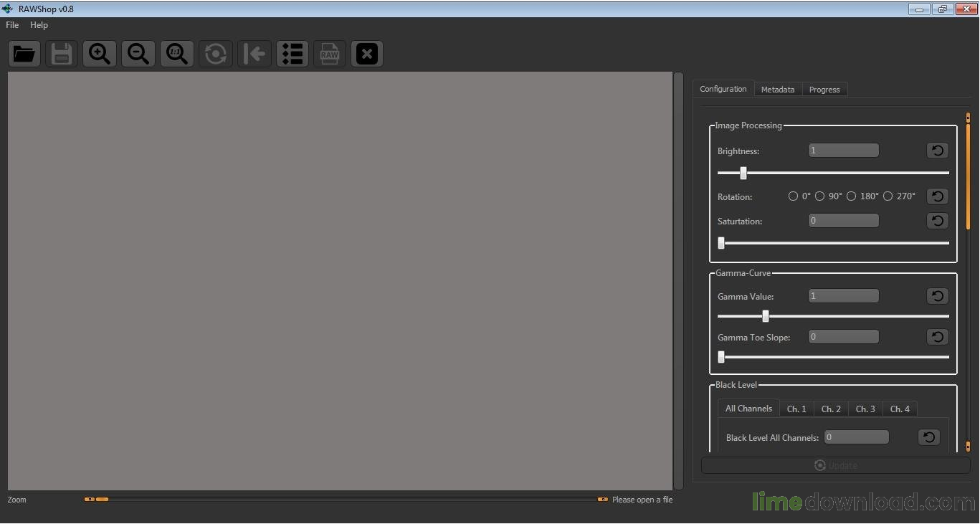Switch to the Metadata tab
Image resolution: width=980 pixels, height=524 pixels.
click(x=777, y=90)
